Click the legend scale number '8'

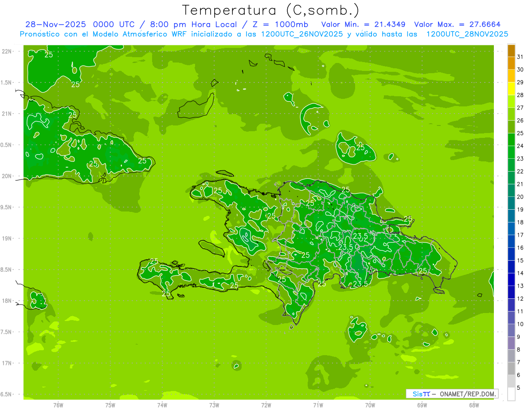519,350
